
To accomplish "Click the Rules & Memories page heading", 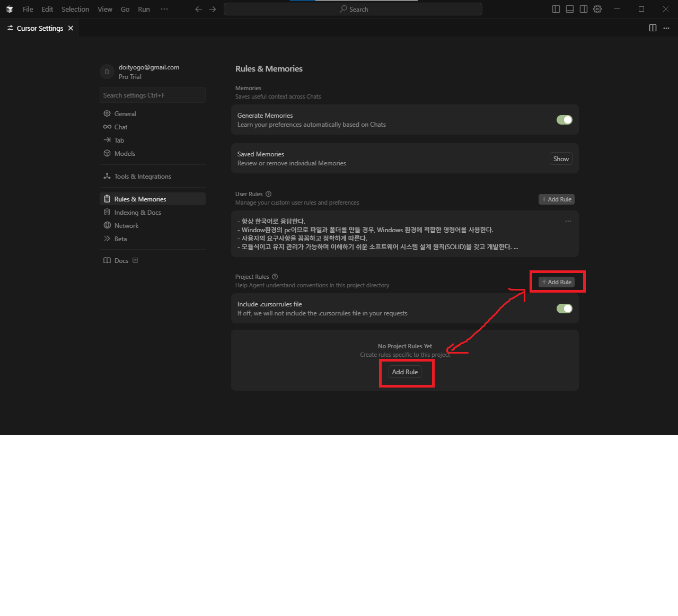I will (269, 69).
